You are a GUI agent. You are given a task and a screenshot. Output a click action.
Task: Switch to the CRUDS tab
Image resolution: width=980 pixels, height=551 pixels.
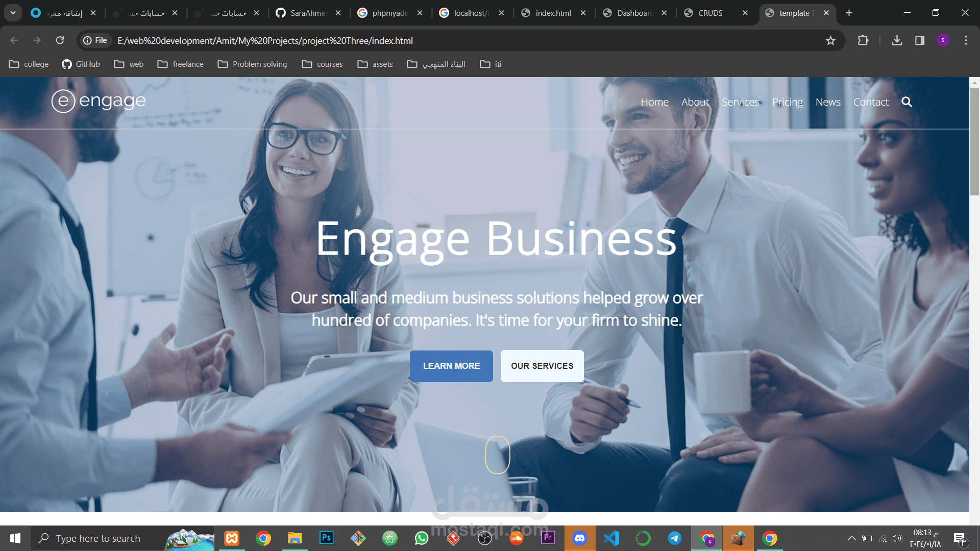[710, 13]
